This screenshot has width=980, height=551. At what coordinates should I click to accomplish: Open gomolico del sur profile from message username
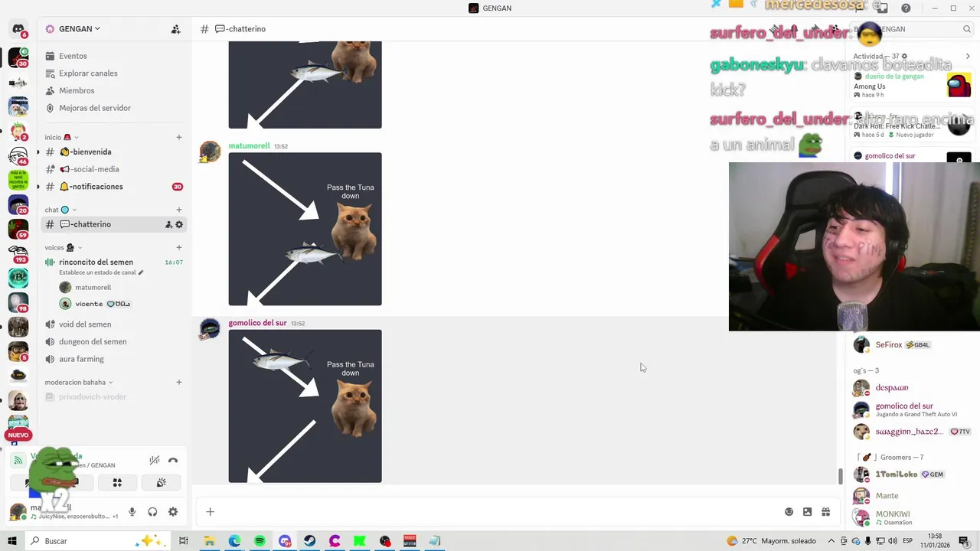pos(257,323)
